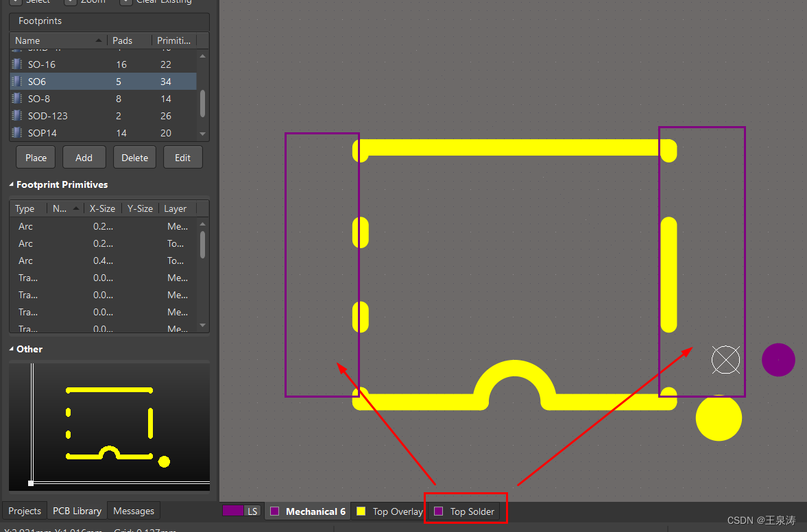Click the footprint icon beside SOP14
This screenshot has width=807, height=532.
pyautogui.click(x=17, y=133)
